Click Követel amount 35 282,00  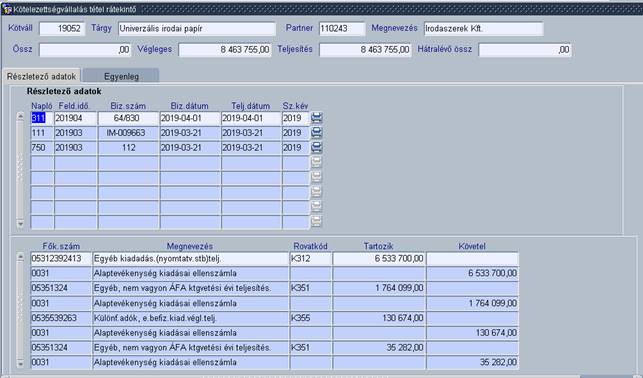click(x=472, y=362)
